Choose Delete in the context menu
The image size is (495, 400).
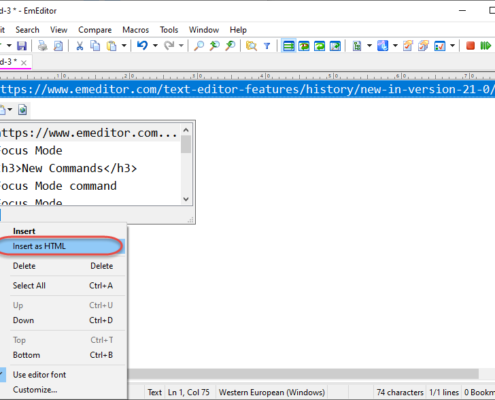[x=63, y=266]
